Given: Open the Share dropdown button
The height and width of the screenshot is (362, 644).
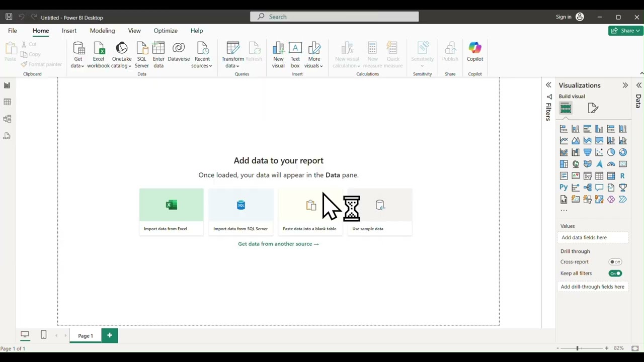Looking at the screenshot, I should (x=625, y=31).
